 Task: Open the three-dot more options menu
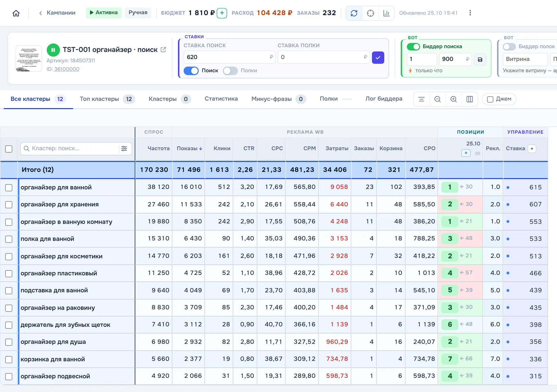[x=470, y=13]
